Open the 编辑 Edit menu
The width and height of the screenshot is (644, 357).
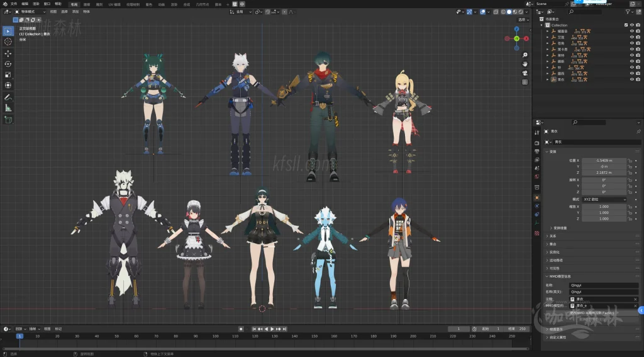(x=25, y=4)
